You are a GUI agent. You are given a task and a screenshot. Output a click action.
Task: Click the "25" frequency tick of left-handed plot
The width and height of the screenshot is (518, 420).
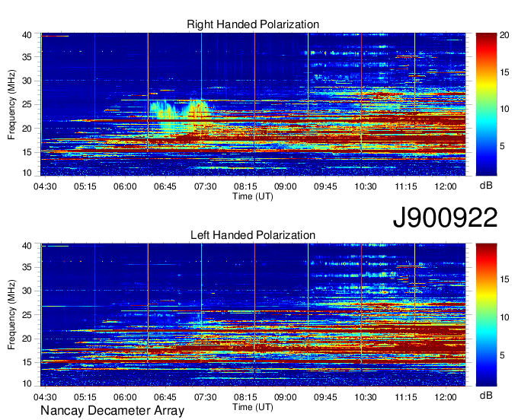click(x=27, y=314)
